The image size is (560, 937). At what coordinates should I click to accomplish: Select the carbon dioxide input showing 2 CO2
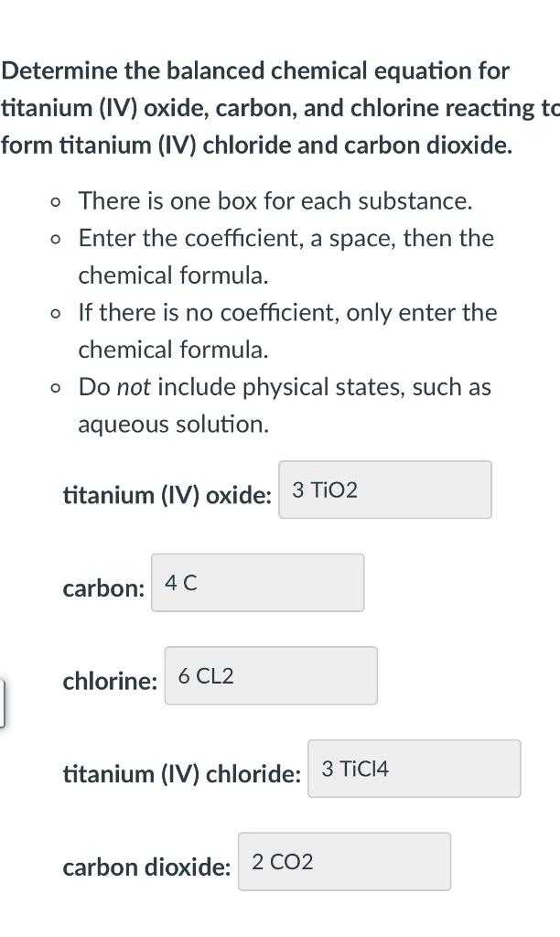(x=344, y=861)
